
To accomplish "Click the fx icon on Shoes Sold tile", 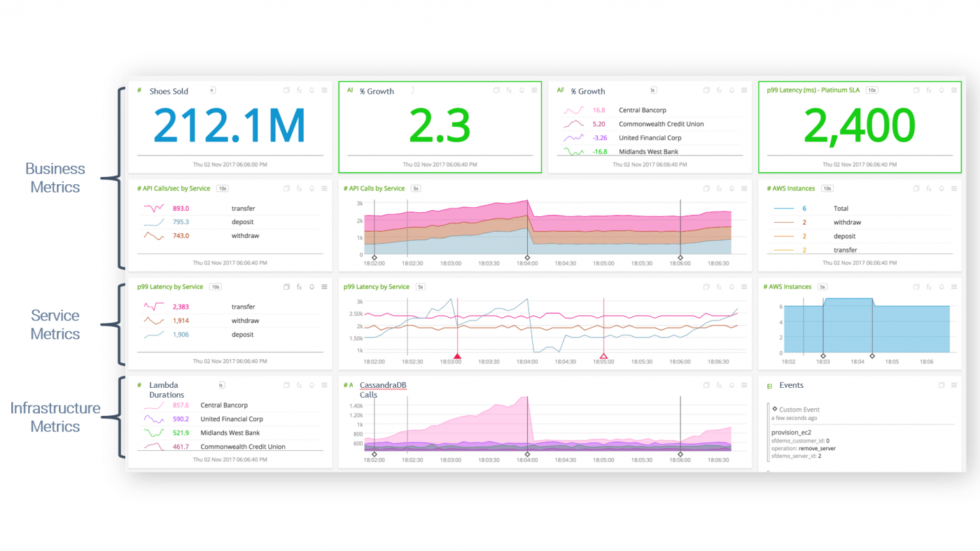I will (298, 90).
